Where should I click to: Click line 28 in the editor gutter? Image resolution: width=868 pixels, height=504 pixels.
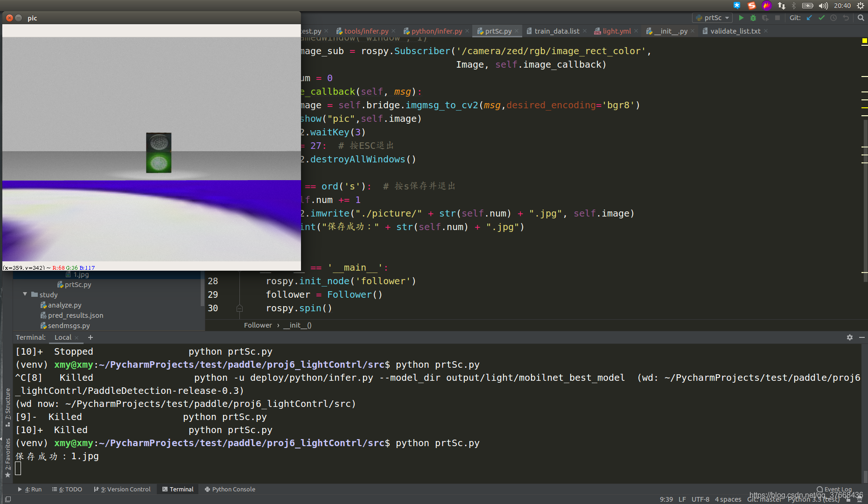click(x=213, y=281)
